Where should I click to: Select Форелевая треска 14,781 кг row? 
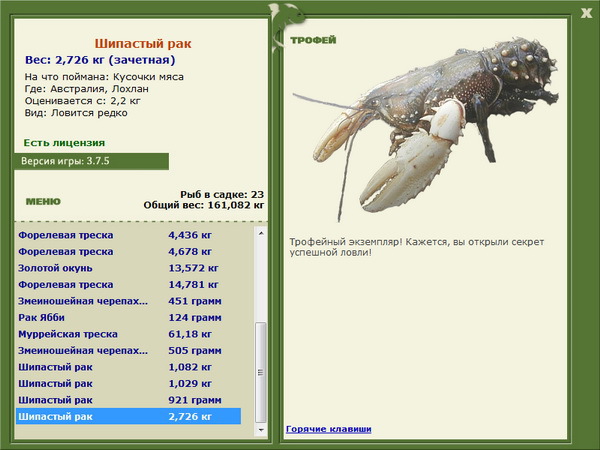[128, 284]
